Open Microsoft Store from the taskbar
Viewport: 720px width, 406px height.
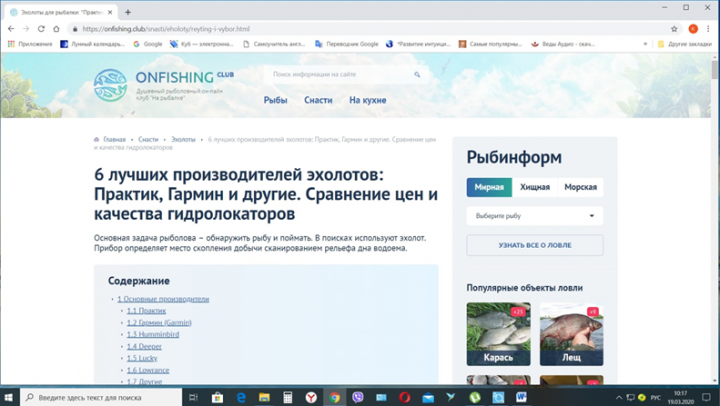[x=217, y=397]
